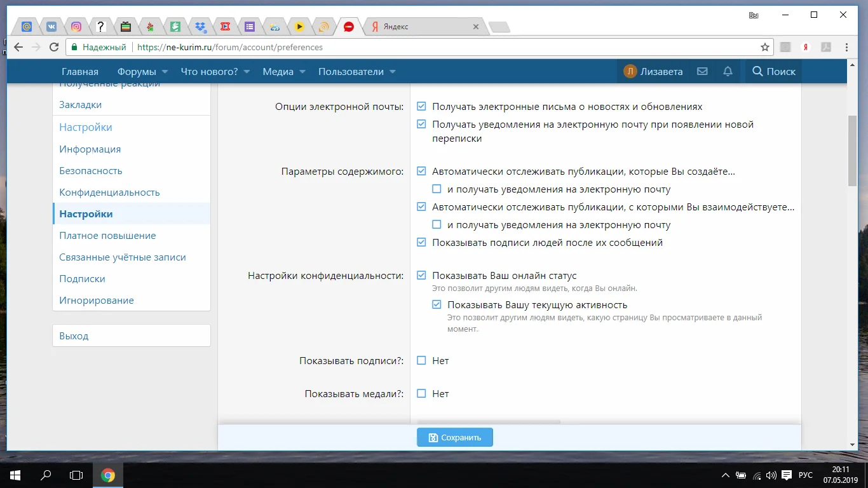Screen dimensions: 868x488
Task: Uncheck receiving emails about news and updates
Action: click(x=421, y=106)
